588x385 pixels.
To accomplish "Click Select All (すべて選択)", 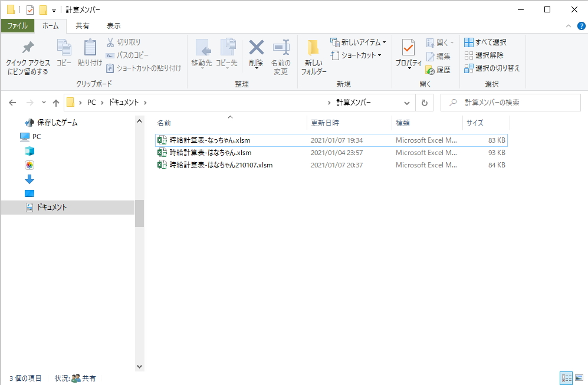I will (x=485, y=42).
